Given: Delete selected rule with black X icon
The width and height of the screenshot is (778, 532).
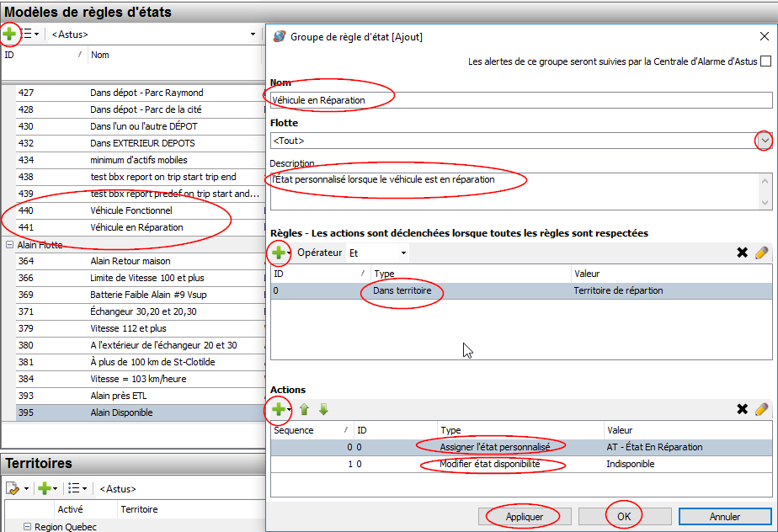Looking at the screenshot, I should click(742, 253).
